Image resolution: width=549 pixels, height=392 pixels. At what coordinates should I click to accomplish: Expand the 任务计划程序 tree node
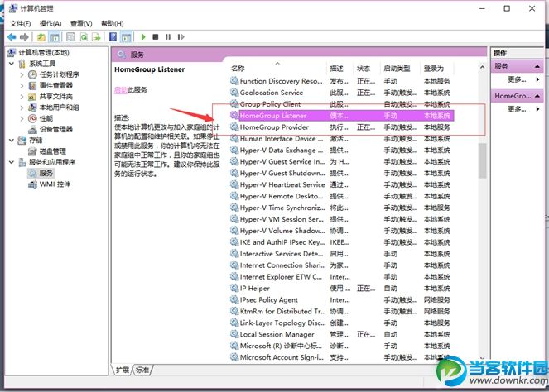pos(22,74)
